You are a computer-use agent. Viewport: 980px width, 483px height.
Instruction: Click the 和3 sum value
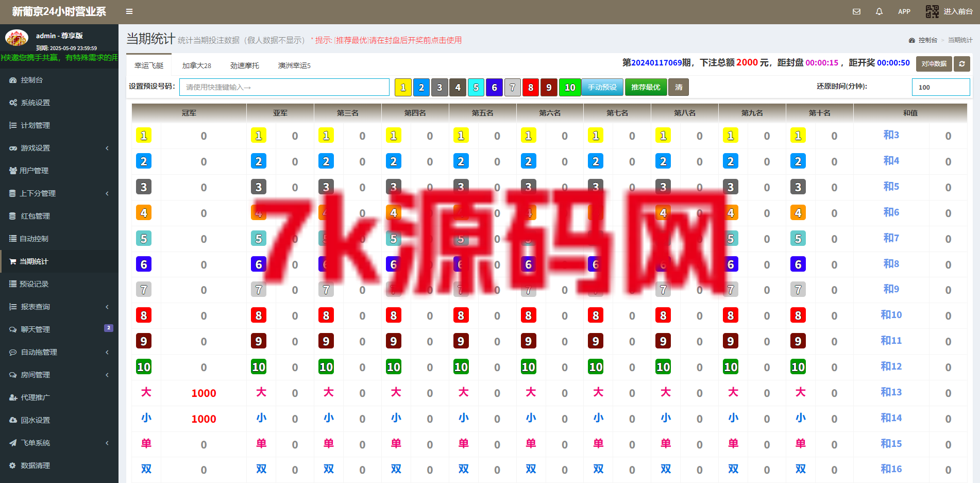click(891, 135)
